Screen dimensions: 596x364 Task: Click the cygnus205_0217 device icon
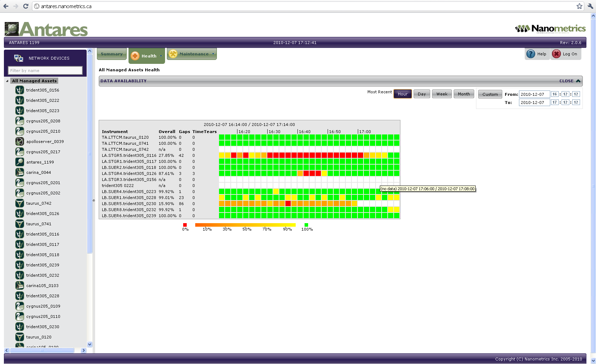20,152
